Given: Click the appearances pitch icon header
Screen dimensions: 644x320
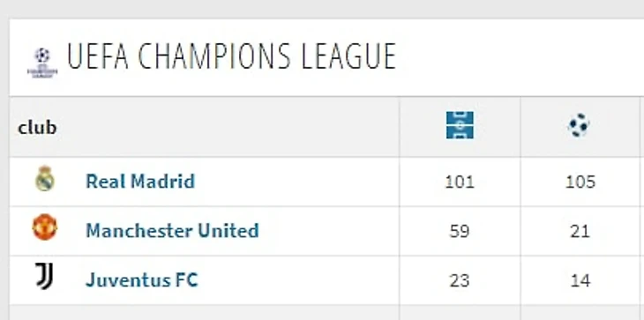Looking at the screenshot, I should (460, 125).
